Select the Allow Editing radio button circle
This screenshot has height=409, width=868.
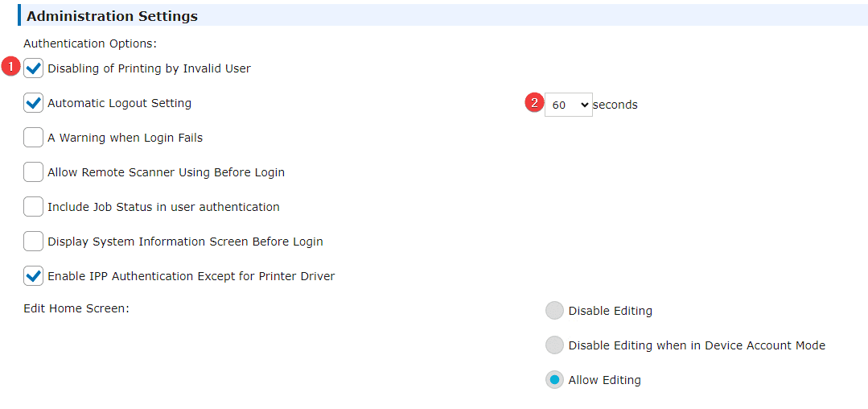555,380
